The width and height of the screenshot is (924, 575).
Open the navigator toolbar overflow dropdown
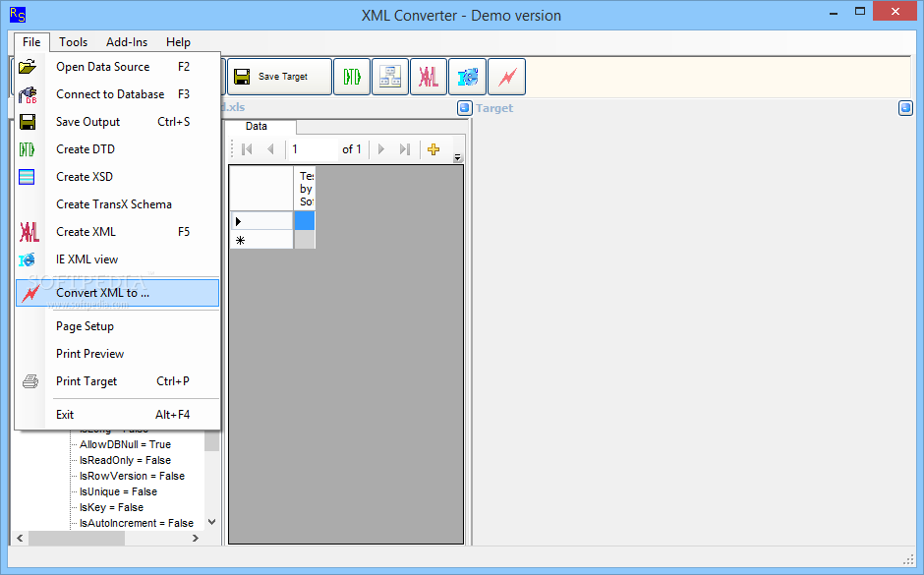(x=457, y=157)
